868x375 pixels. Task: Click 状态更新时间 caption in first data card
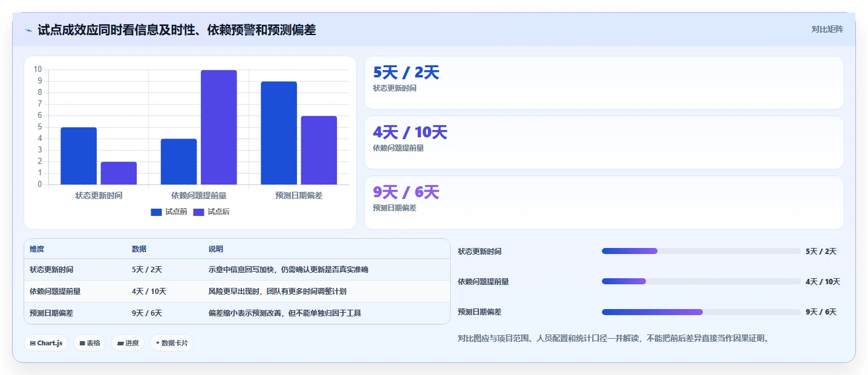pos(394,88)
